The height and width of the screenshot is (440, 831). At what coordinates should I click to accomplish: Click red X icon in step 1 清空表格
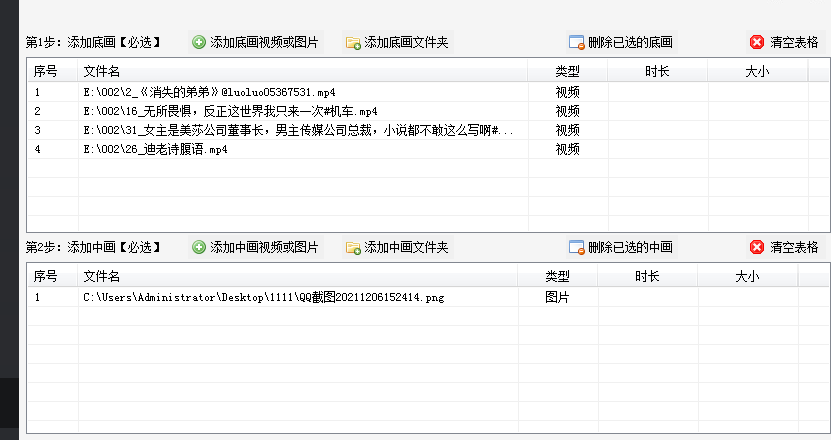point(757,42)
